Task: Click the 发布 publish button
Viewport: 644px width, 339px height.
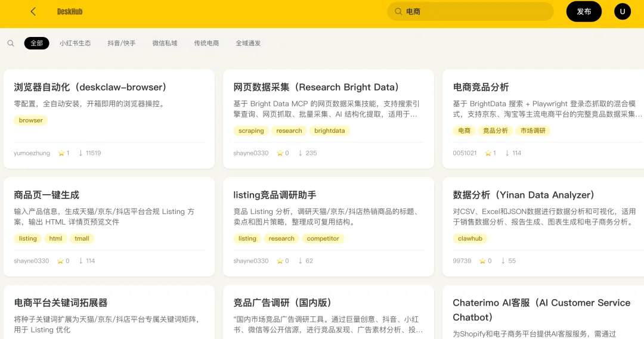Action: (584, 11)
